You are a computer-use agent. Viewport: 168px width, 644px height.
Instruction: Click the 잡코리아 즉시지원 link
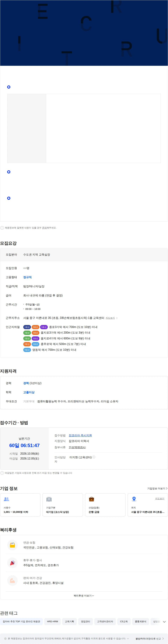(x=80, y=435)
